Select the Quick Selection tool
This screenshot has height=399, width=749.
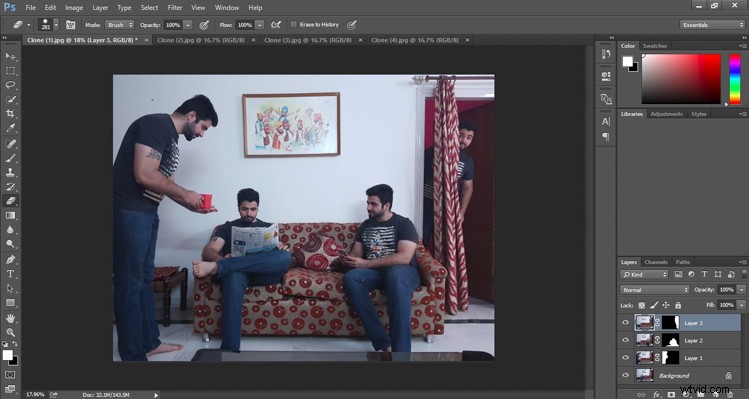click(x=10, y=99)
